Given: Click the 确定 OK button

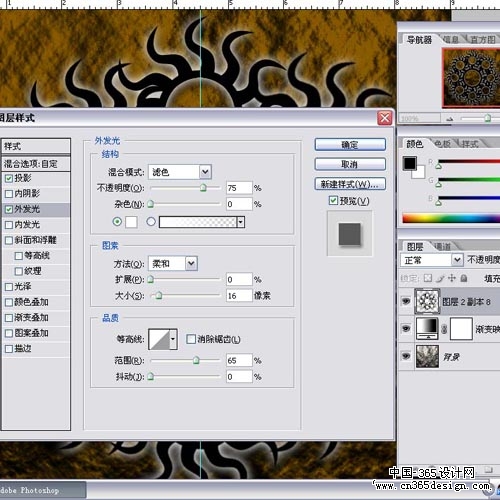Looking at the screenshot, I should 350,145.
